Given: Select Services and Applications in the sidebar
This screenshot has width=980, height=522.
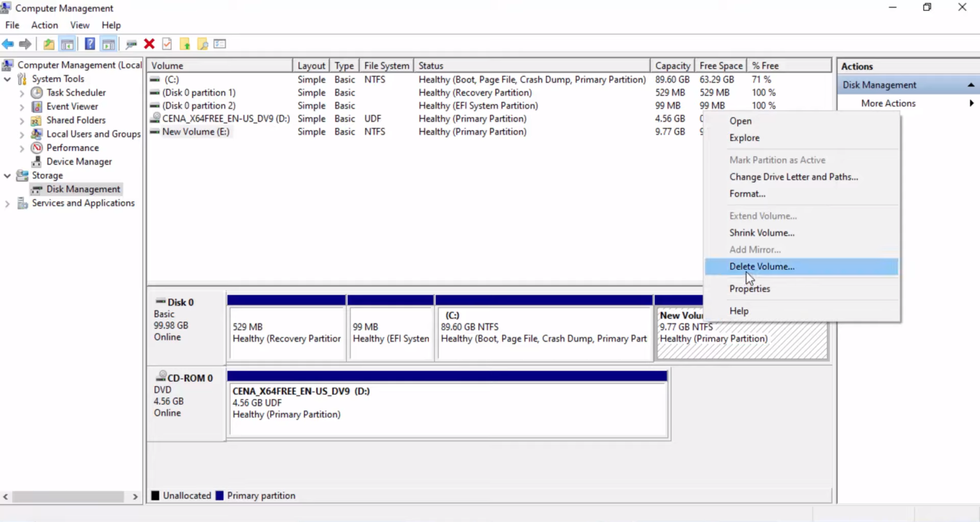Looking at the screenshot, I should pyautogui.click(x=83, y=203).
